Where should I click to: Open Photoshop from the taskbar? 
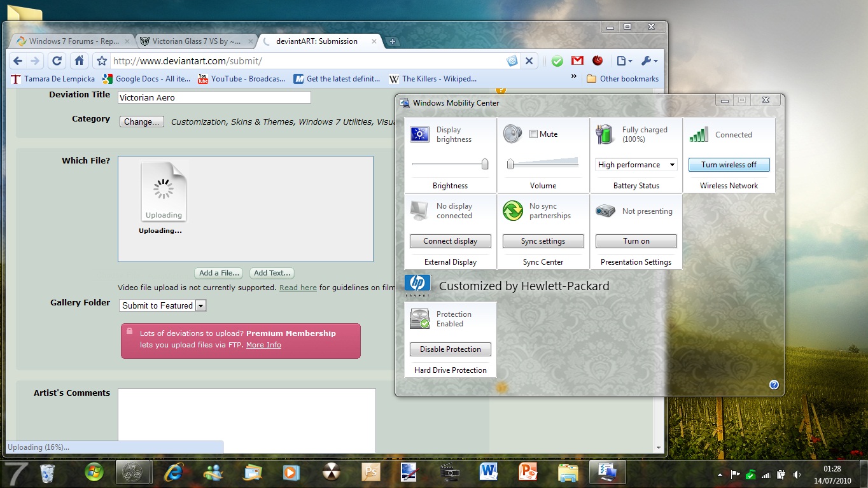(x=370, y=473)
